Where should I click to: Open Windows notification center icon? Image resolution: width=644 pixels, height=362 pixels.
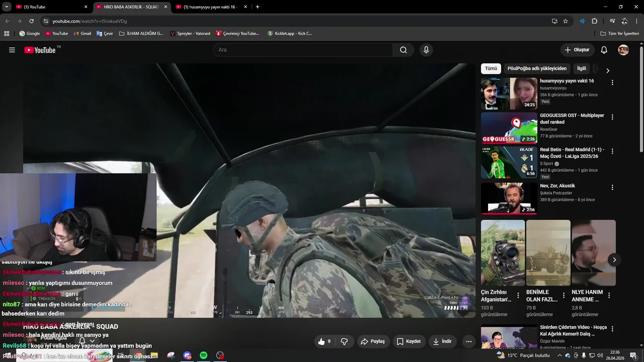pyautogui.click(x=633, y=355)
